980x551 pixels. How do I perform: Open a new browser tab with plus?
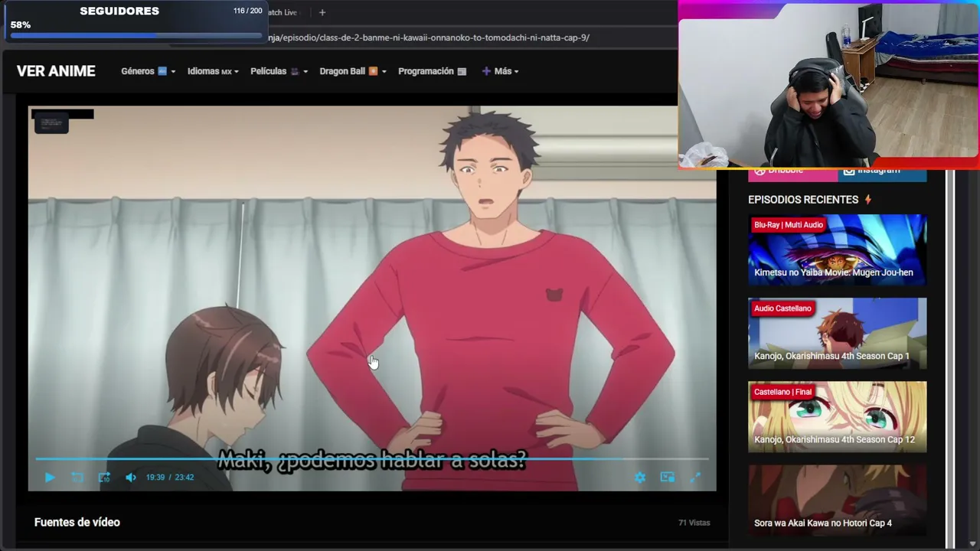pyautogui.click(x=322, y=12)
